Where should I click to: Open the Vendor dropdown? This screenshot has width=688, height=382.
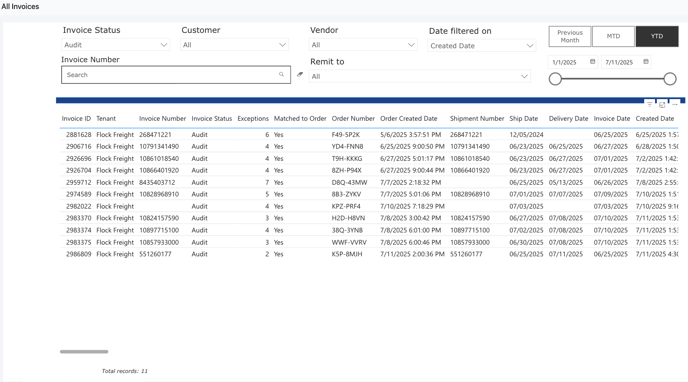click(363, 45)
